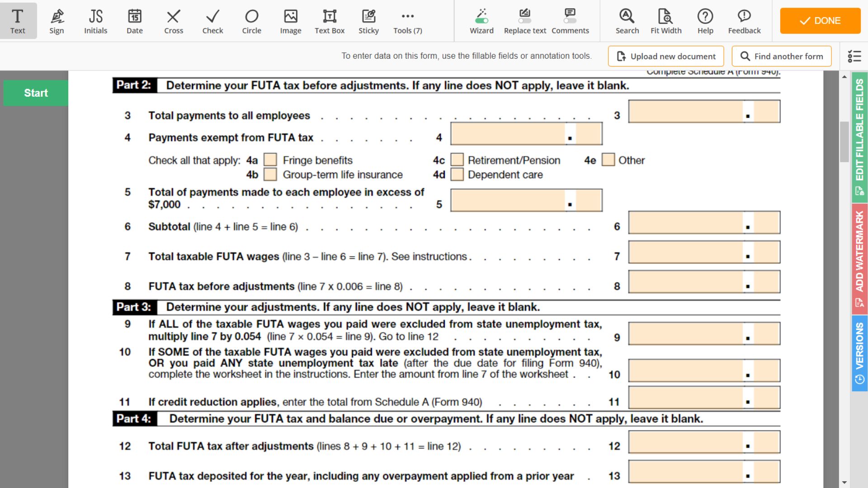The image size is (868, 488).
Task: Select the Sign tool
Action: tap(56, 20)
